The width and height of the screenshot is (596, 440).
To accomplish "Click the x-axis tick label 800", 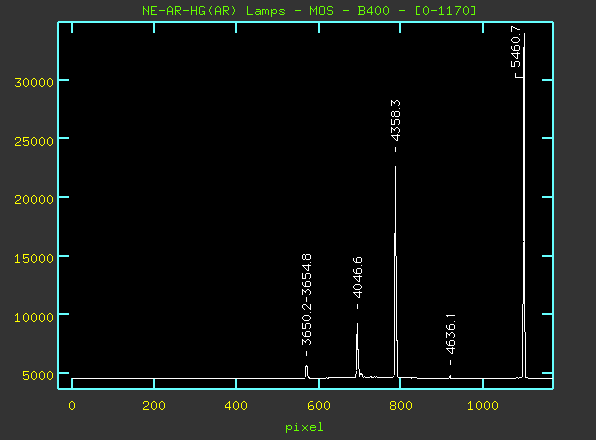I will (401, 406).
